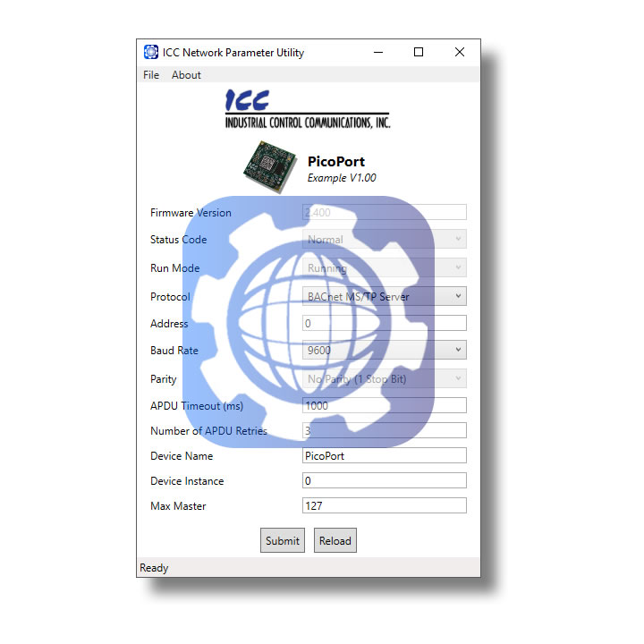Click the 'Device Instance' label
The image size is (644, 644).
click(x=187, y=481)
